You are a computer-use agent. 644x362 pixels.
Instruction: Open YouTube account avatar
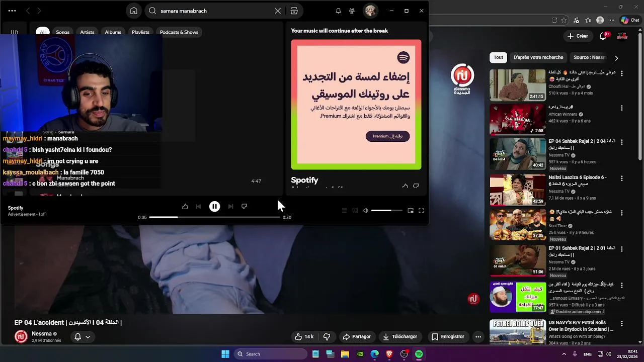pos(622,36)
